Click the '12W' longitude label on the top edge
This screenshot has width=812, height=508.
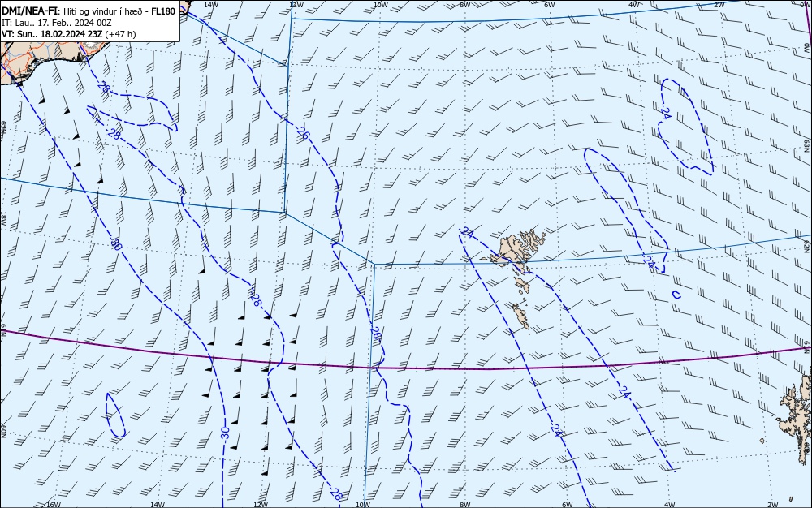(296, 5)
